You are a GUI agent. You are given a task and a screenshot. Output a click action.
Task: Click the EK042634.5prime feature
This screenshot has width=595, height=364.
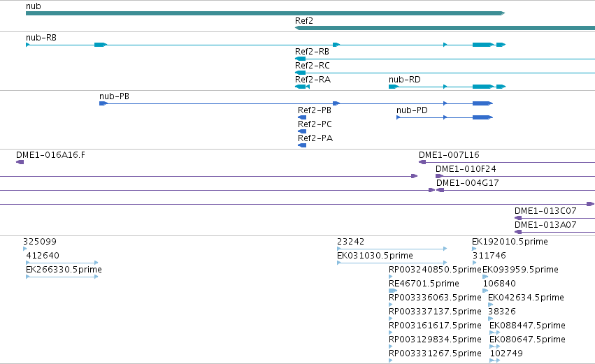(x=490, y=305)
